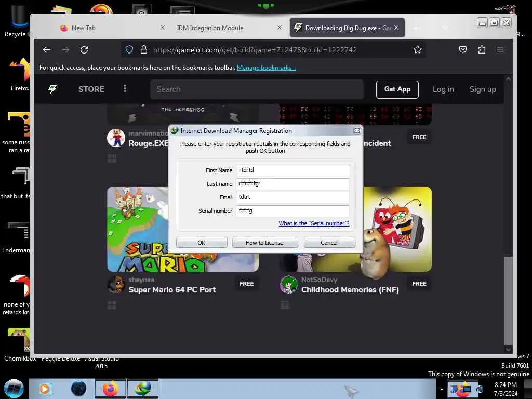
Task: Open NotSoDevy's profile avatar
Action: (x=289, y=284)
